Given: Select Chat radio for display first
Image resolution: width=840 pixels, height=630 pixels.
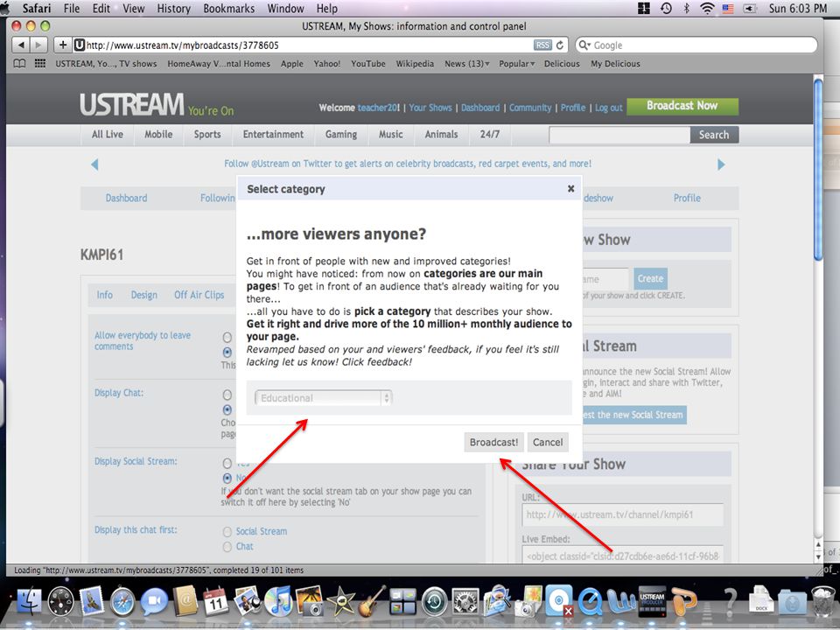Looking at the screenshot, I should [227, 546].
